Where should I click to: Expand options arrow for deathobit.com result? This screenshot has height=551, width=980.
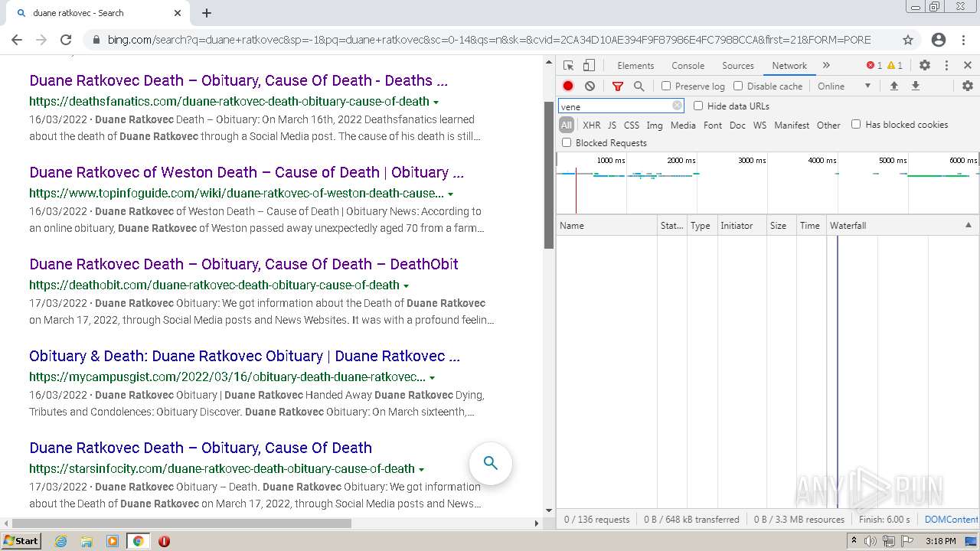tap(406, 286)
